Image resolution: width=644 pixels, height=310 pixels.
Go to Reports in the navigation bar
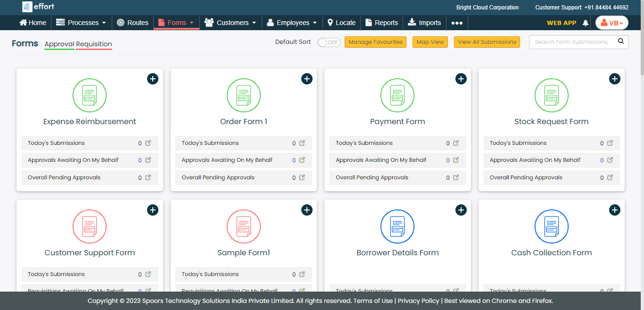pyautogui.click(x=381, y=23)
